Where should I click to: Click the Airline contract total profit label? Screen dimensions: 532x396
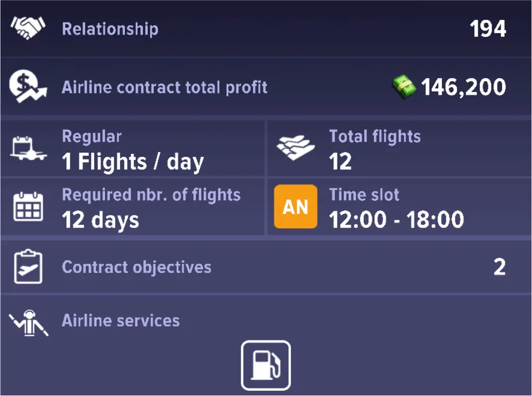pyautogui.click(x=164, y=87)
